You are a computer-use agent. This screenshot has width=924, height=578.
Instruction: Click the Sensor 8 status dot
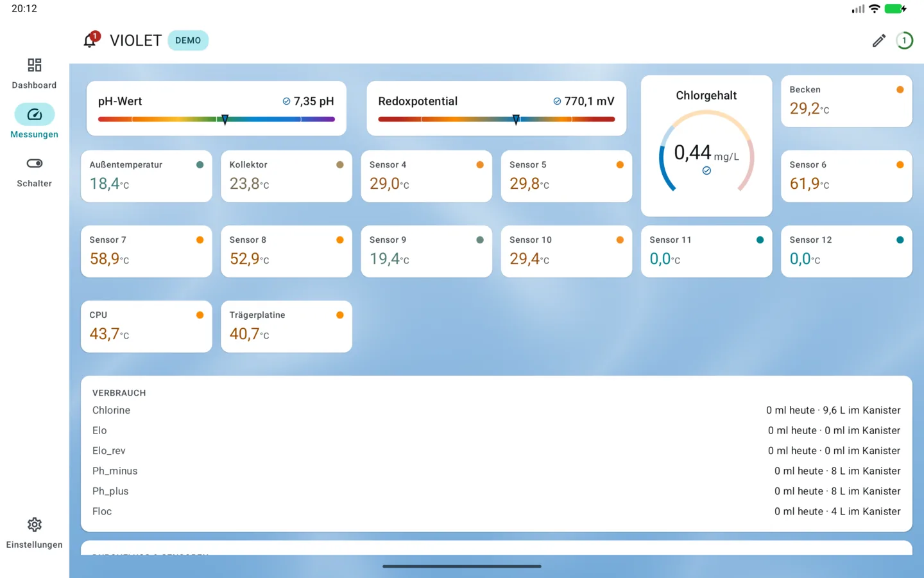pyautogui.click(x=340, y=240)
